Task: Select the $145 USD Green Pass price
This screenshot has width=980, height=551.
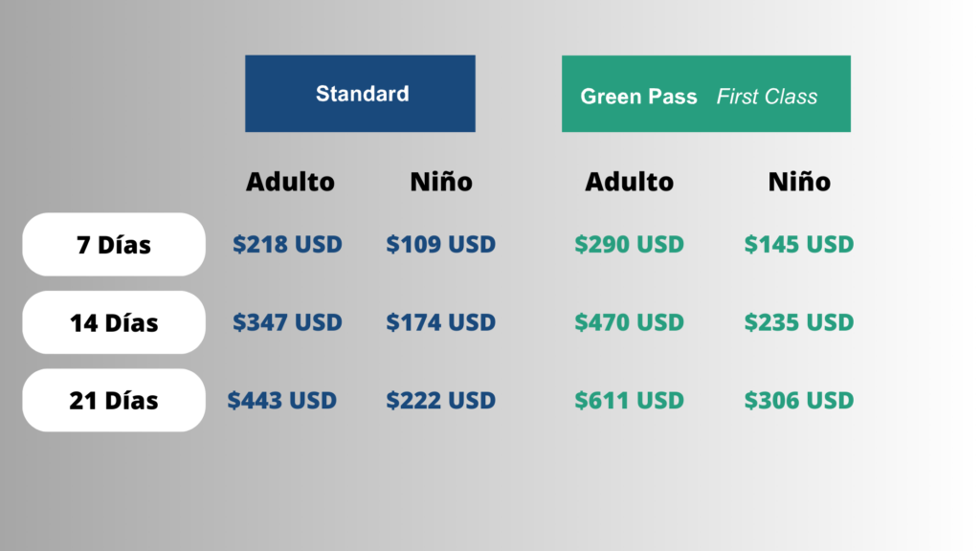Action: [799, 245]
